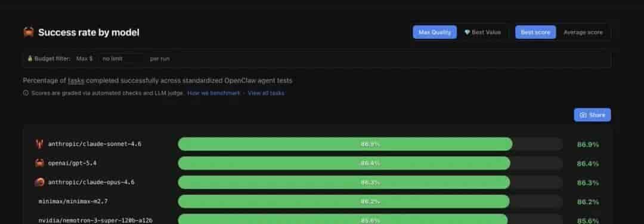Click the crab icon for openai/gpt-5.4

39,163
